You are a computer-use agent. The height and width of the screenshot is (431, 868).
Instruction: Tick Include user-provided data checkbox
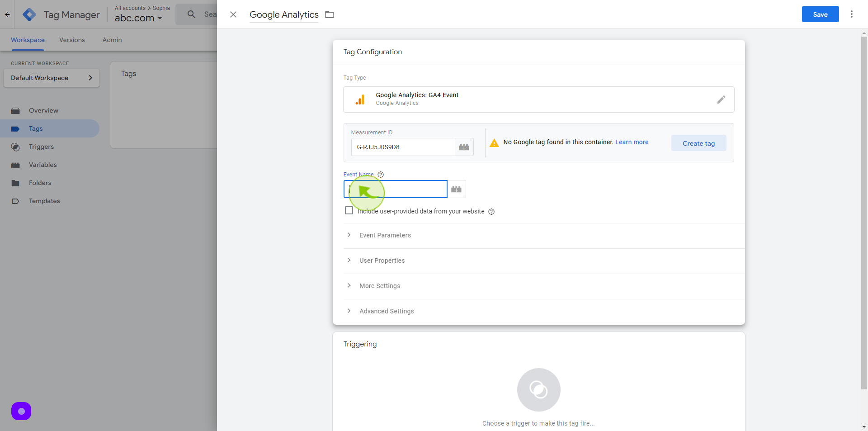coord(349,210)
